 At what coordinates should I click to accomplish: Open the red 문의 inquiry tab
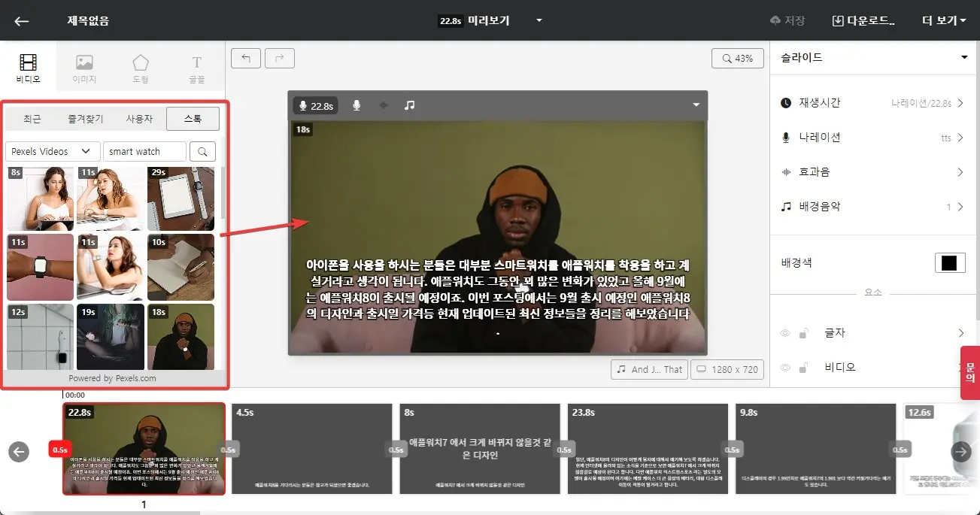click(x=970, y=373)
